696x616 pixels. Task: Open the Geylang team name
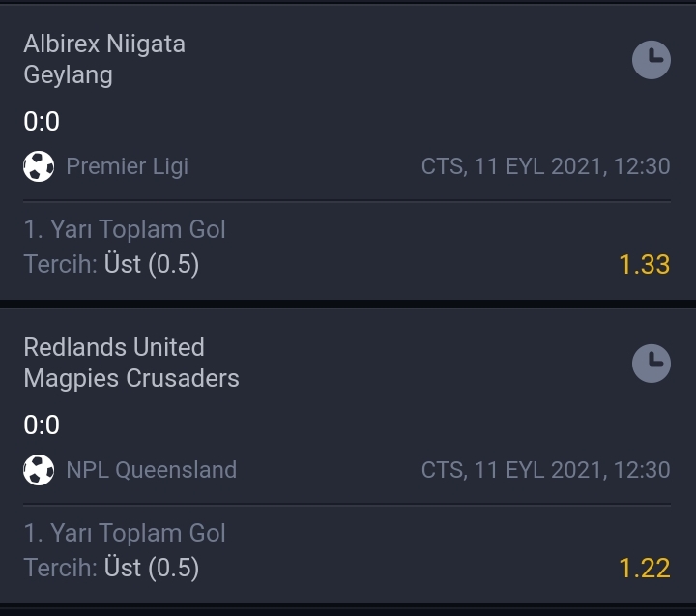coord(68,74)
